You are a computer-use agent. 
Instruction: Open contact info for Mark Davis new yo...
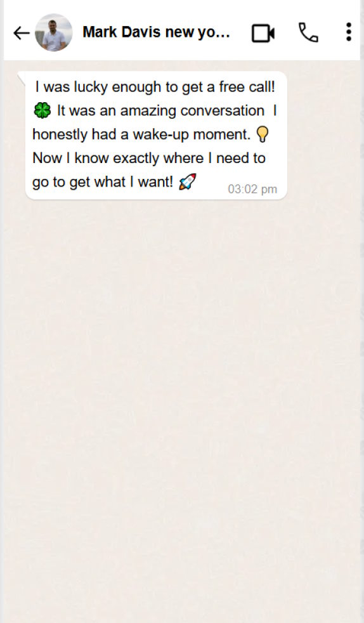pos(156,32)
